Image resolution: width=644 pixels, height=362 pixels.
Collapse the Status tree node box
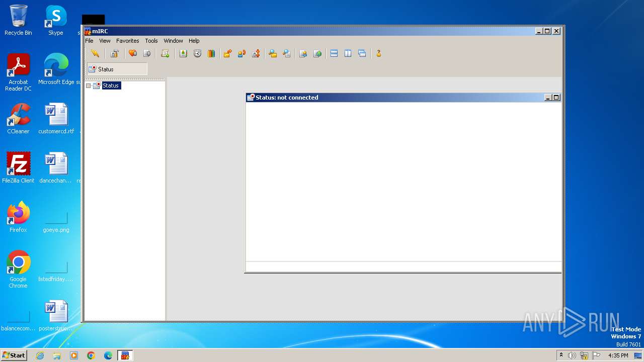(89, 85)
